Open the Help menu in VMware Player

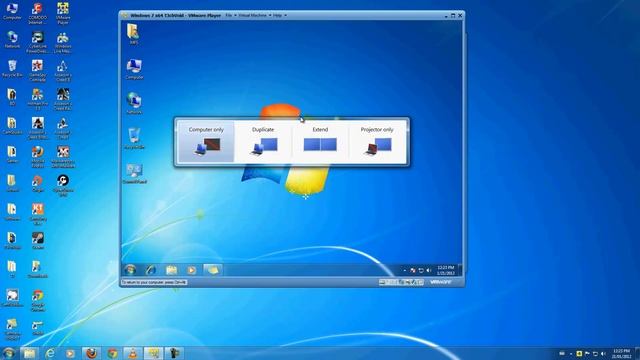[279, 15]
